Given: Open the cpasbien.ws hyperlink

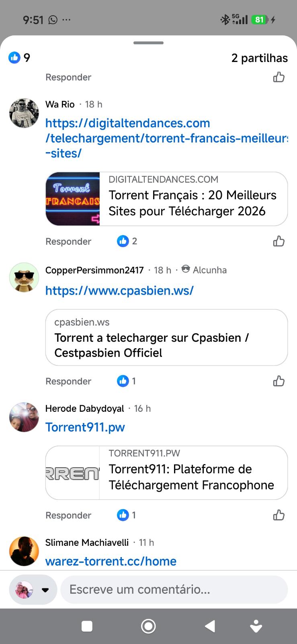Looking at the screenshot, I should [119, 291].
